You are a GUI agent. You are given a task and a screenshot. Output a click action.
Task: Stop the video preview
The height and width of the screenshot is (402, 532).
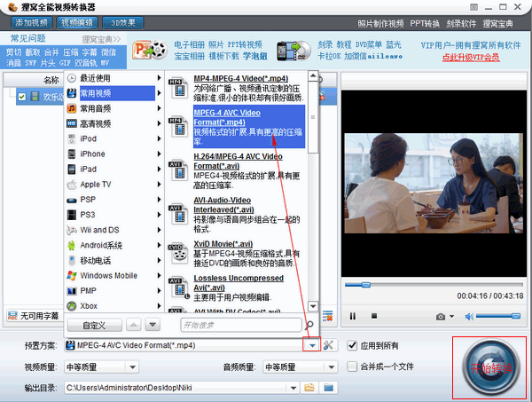click(374, 316)
